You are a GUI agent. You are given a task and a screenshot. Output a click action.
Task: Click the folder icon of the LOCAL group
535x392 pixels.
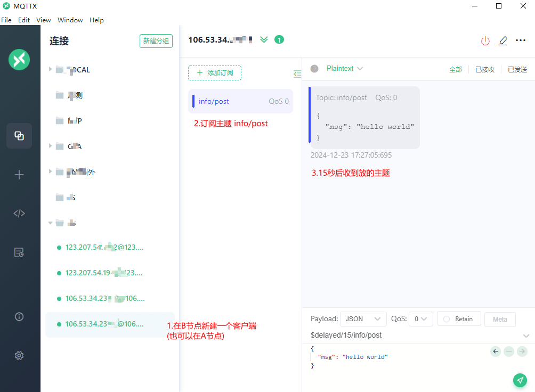tap(60, 70)
